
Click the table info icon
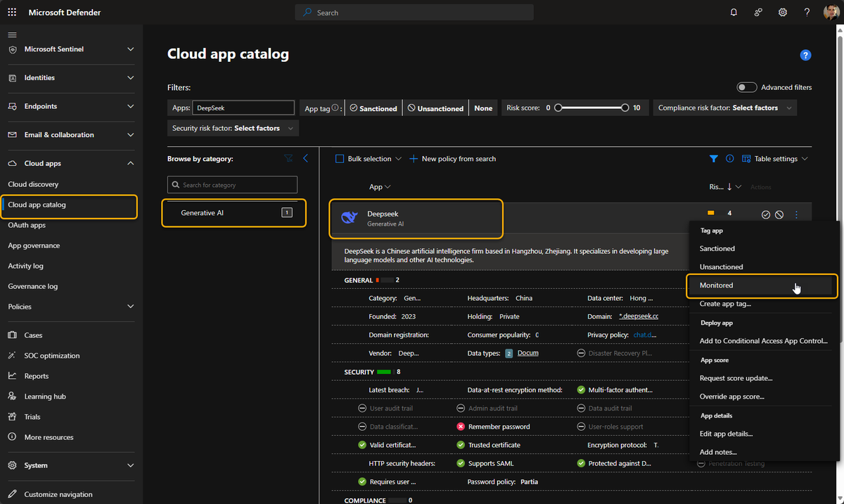[729, 159]
